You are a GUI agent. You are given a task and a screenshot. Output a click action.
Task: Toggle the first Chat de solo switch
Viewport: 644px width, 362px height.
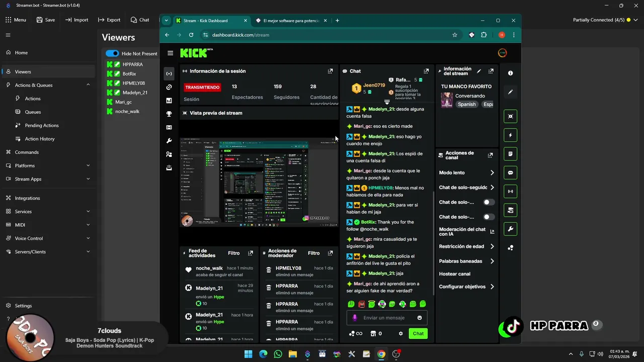[489, 202]
